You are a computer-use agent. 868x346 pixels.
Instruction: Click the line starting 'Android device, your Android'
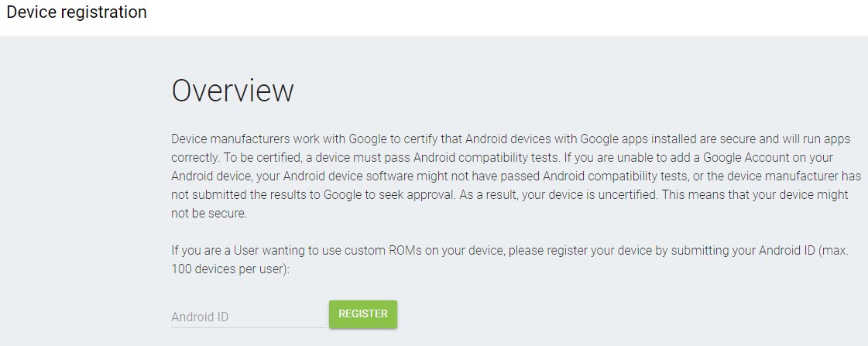click(516, 176)
